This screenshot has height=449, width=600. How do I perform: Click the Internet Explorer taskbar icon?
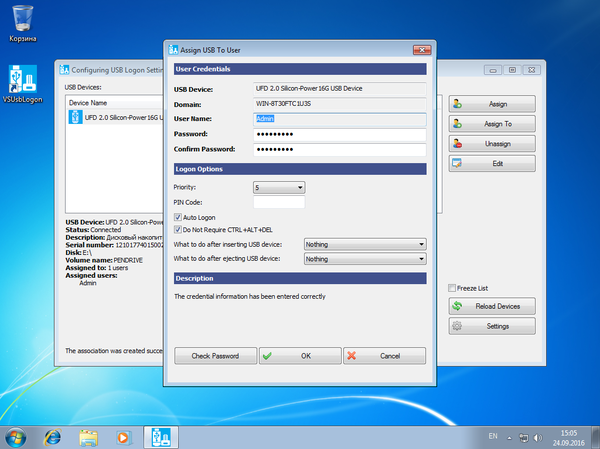(x=52, y=436)
